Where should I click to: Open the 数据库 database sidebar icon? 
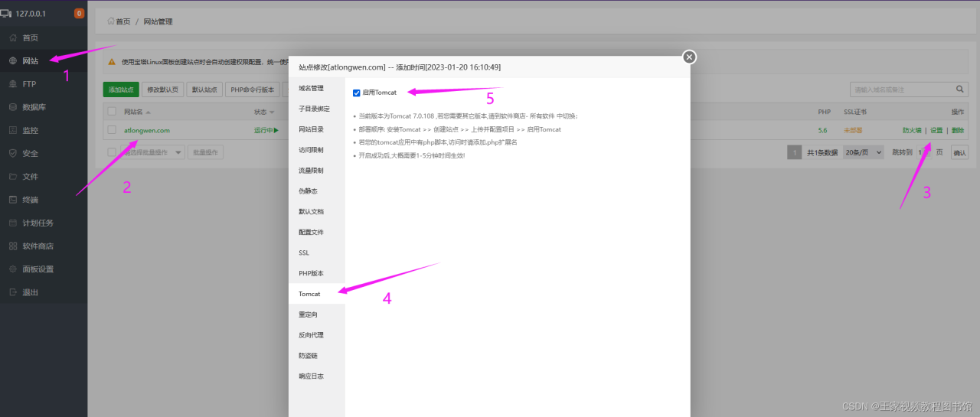[x=13, y=107]
